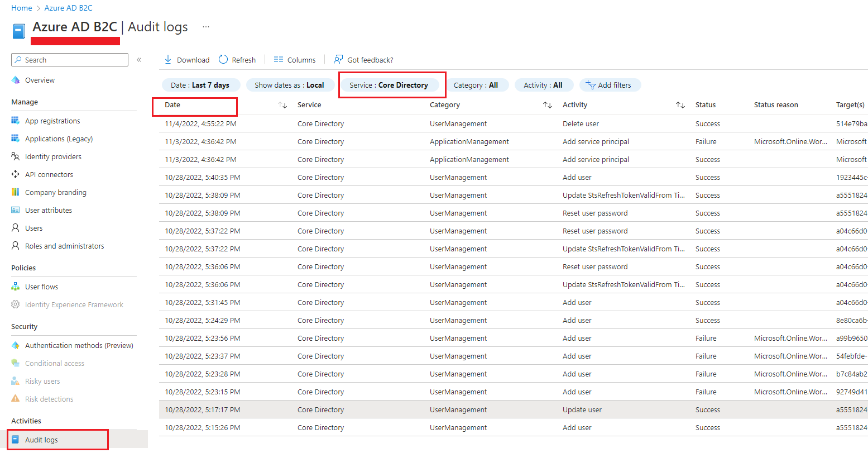Open the Category All filter

point(476,85)
